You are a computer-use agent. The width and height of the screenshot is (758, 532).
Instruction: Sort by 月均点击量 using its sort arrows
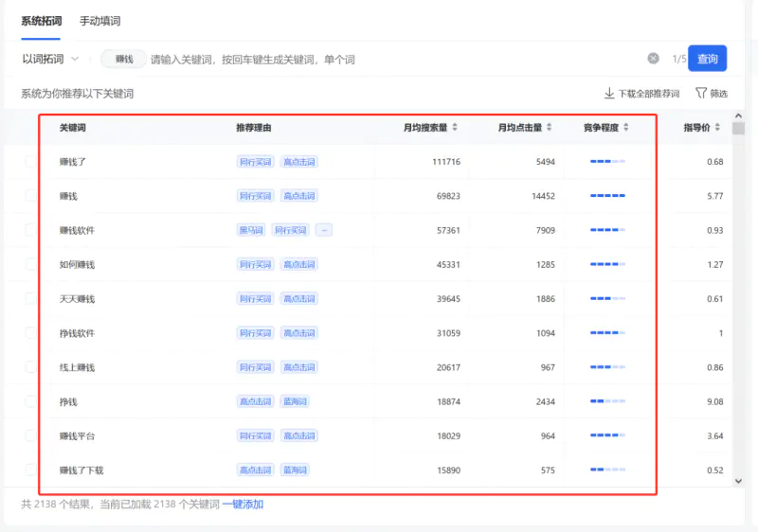pyautogui.click(x=550, y=128)
